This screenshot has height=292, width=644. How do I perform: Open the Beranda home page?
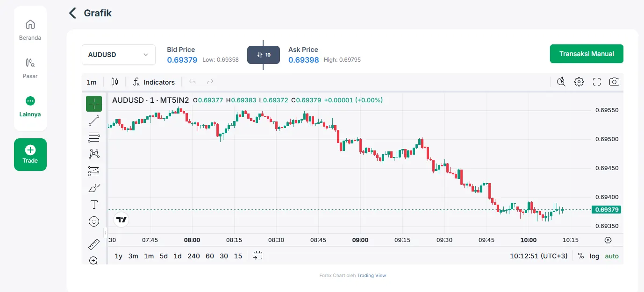point(30,30)
